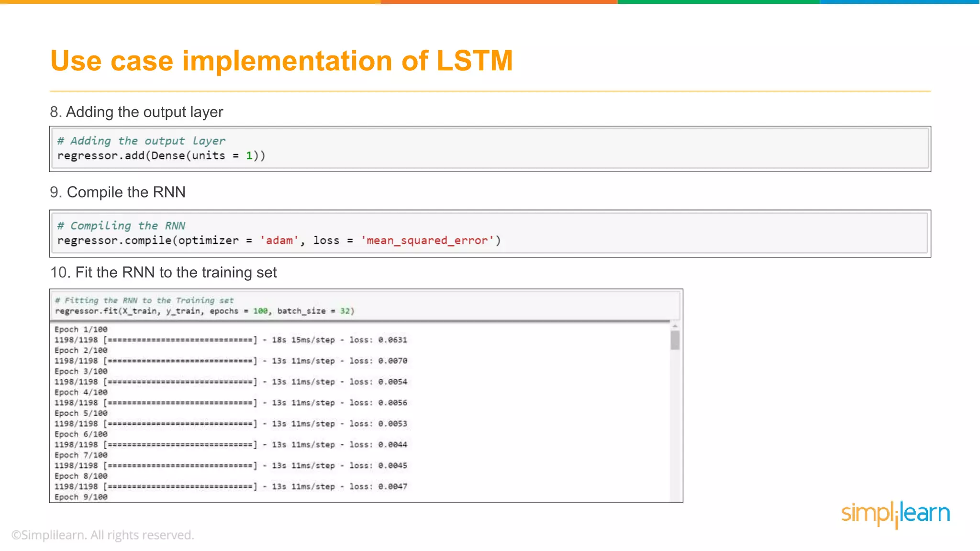980x551 pixels.
Task: Select '10. Fit the RNN to the training set' heading
Action: [164, 273]
